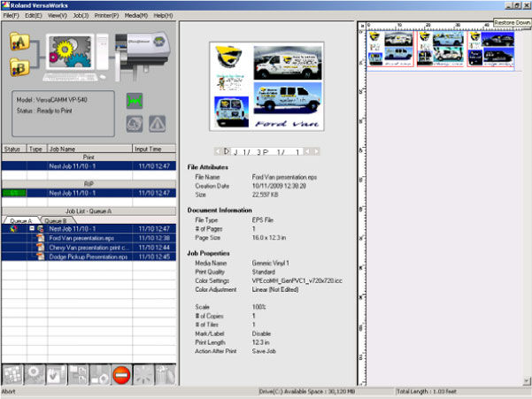Click the Status : Ready to Print text

click(44, 111)
